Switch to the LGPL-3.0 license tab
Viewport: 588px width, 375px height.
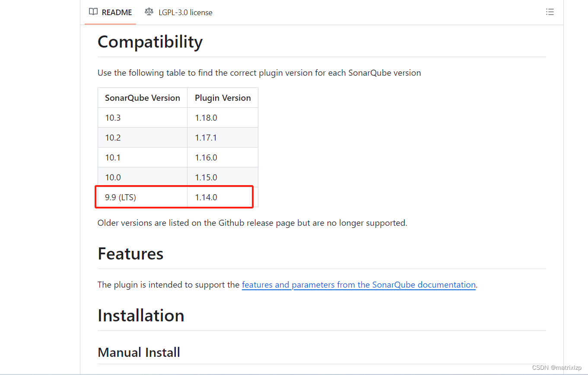coord(178,12)
